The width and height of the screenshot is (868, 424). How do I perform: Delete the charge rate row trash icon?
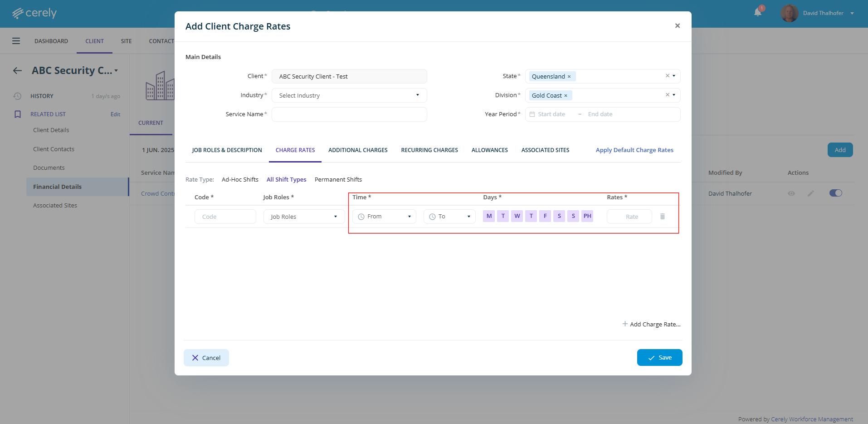pos(662,217)
